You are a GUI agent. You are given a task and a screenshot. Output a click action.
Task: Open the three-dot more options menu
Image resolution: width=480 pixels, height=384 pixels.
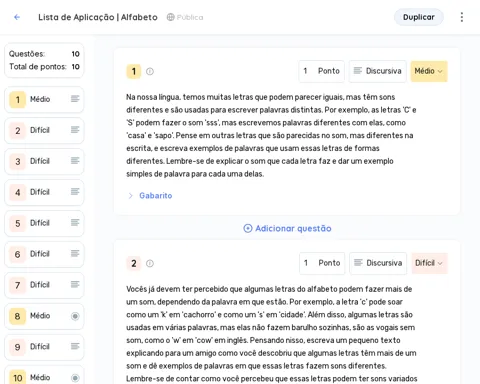tap(462, 17)
